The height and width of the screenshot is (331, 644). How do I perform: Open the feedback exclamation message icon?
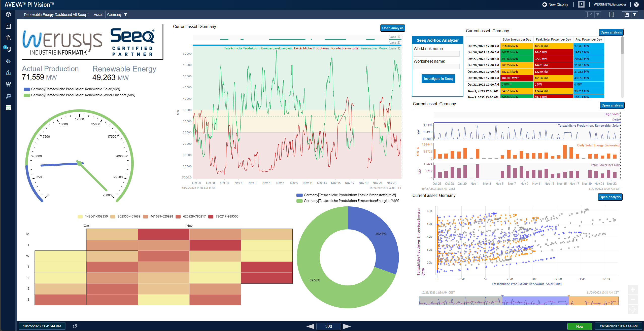pos(581,5)
